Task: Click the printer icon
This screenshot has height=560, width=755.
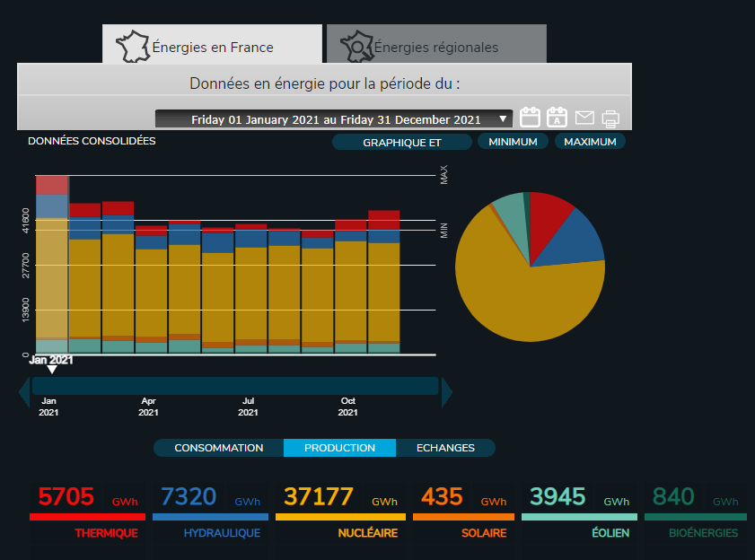Action: point(610,118)
